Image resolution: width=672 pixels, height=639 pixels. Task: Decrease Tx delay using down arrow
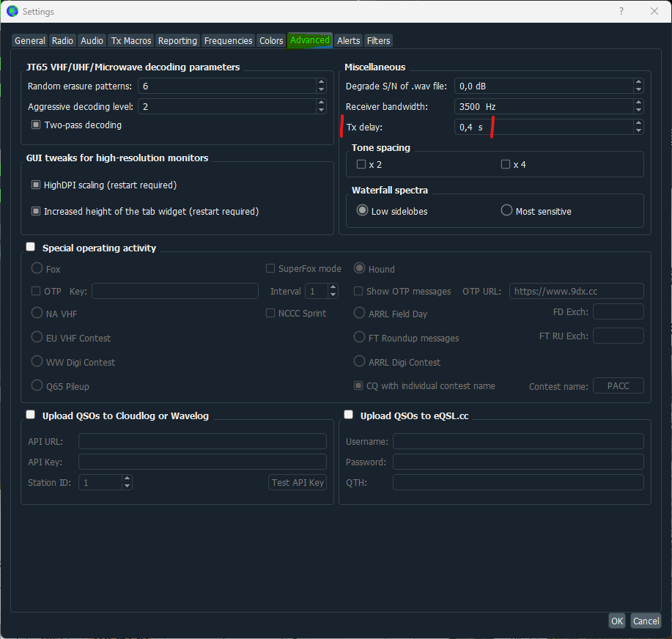638,130
